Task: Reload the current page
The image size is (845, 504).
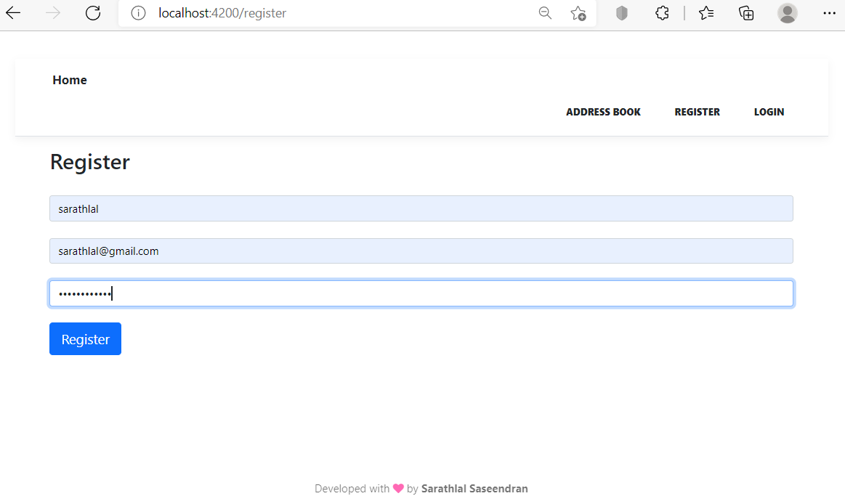Action: tap(93, 13)
